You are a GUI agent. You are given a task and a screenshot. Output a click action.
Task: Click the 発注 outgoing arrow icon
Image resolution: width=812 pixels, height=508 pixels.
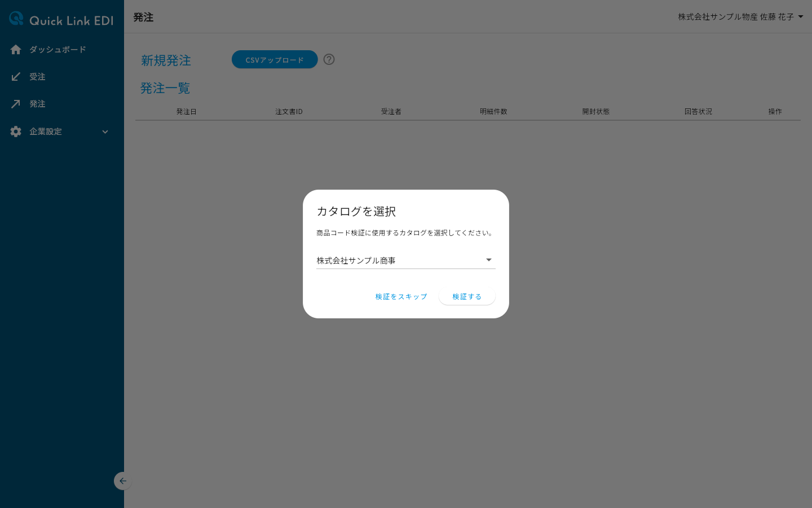[16, 104]
